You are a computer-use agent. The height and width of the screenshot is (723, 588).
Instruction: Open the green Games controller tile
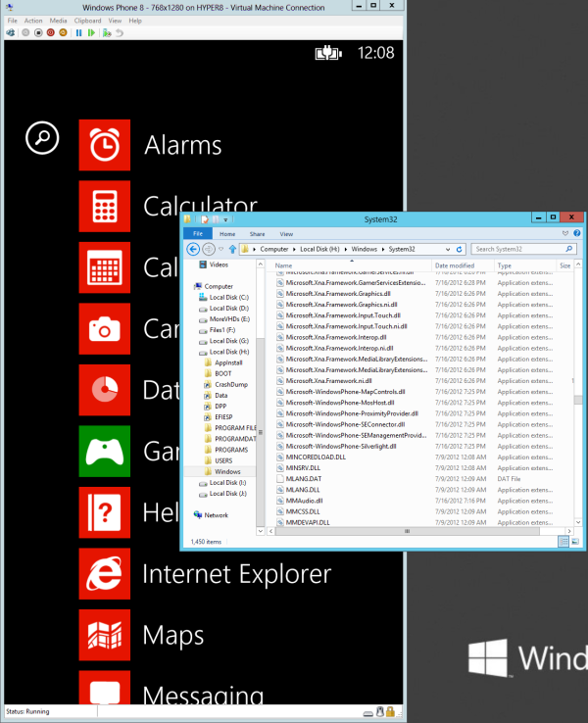(104, 452)
